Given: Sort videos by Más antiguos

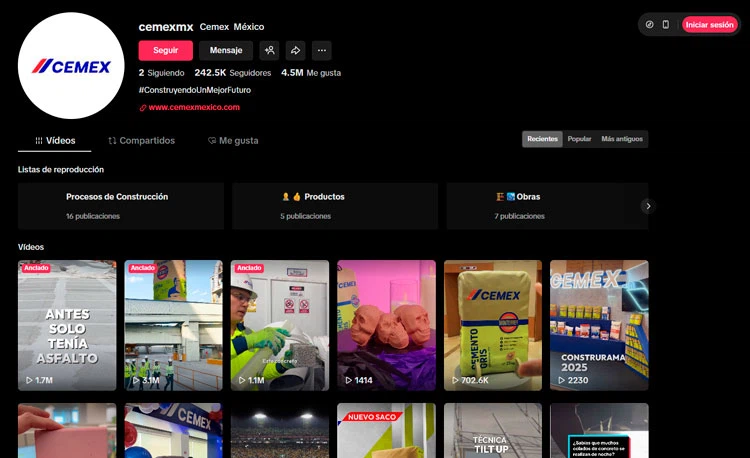Looking at the screenshot, I should point(622,139).
